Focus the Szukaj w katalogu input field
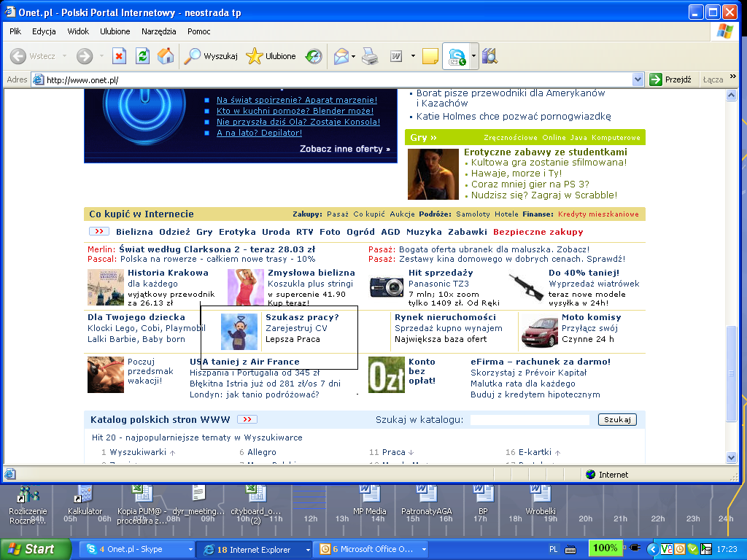The width and height of the screenshot is (747, 560). (530, 419)
